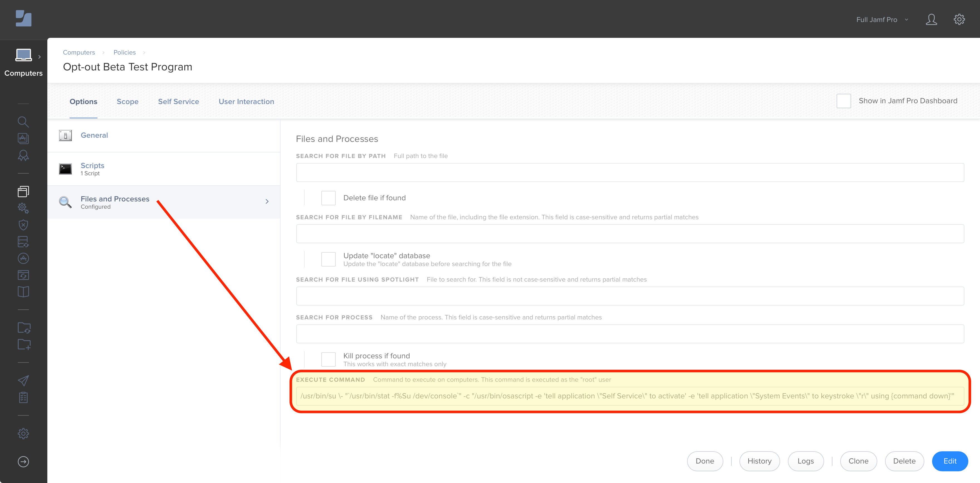Open policy Logs
980x483 pixels.
click(x=805, y=461)
